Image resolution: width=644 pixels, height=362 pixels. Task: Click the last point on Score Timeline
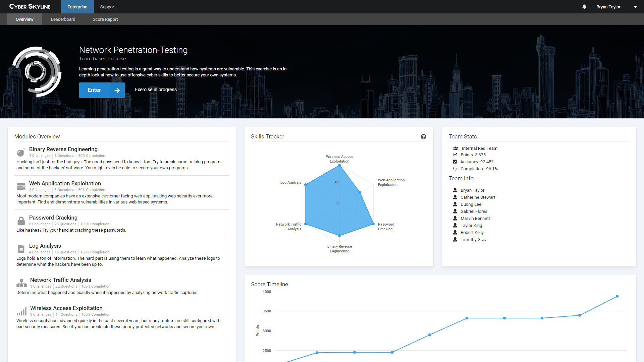point(617,296)
